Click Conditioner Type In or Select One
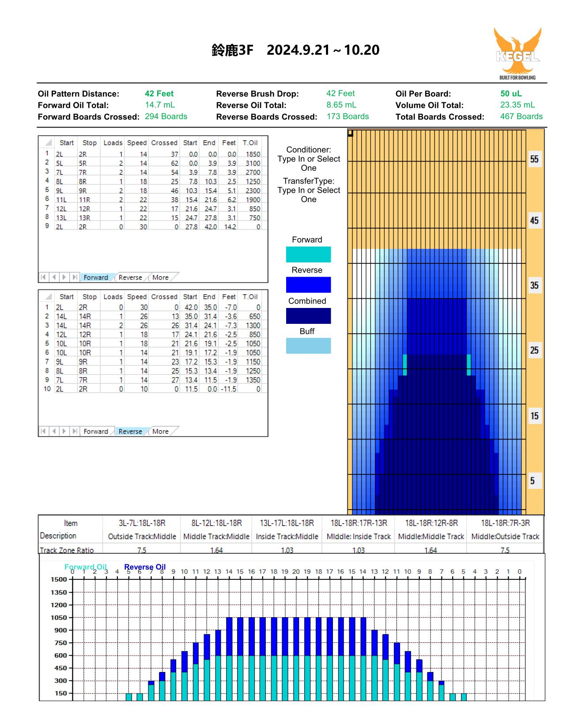Image resolution: width=563 pixels, height=728 pixels. click(309, 159)
